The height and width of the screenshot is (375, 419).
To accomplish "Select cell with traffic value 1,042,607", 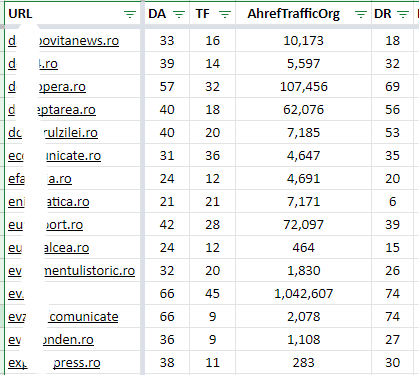I will tap(303, 294).
